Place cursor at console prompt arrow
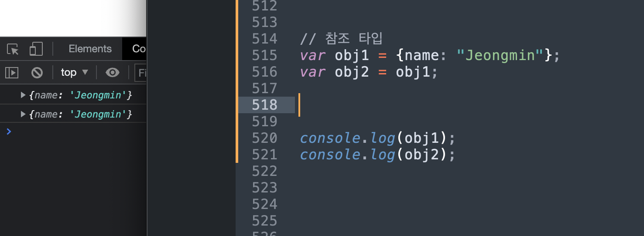 pyautogui.click(x=9, y=131)
